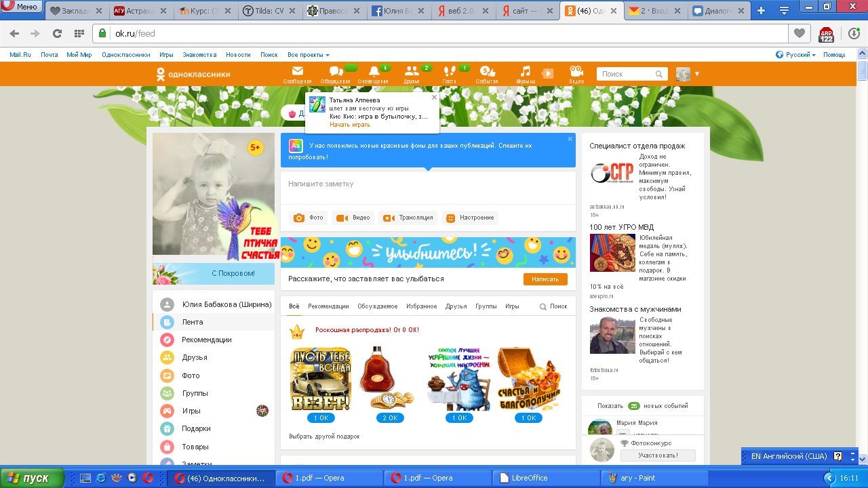Open the Сообщения messages icon
The image size is (868, 488).
[x=297, y=74]
